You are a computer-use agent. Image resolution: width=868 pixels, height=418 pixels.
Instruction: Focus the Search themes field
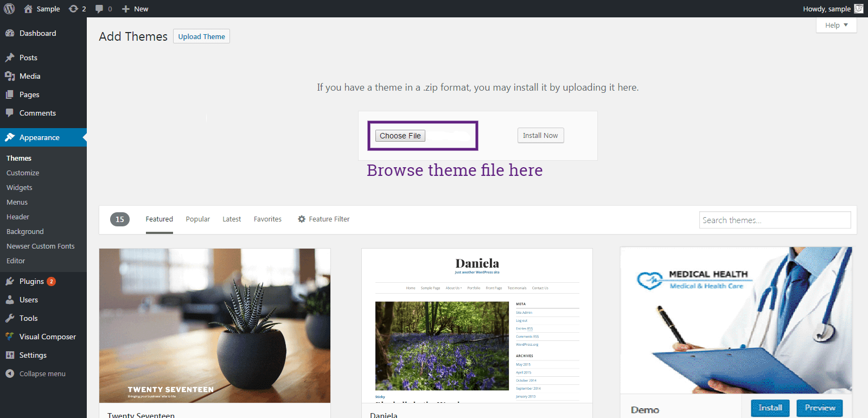pos(775,220)
